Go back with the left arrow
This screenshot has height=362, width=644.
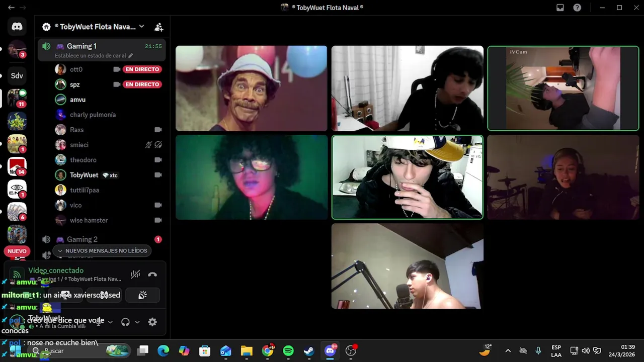11,8
